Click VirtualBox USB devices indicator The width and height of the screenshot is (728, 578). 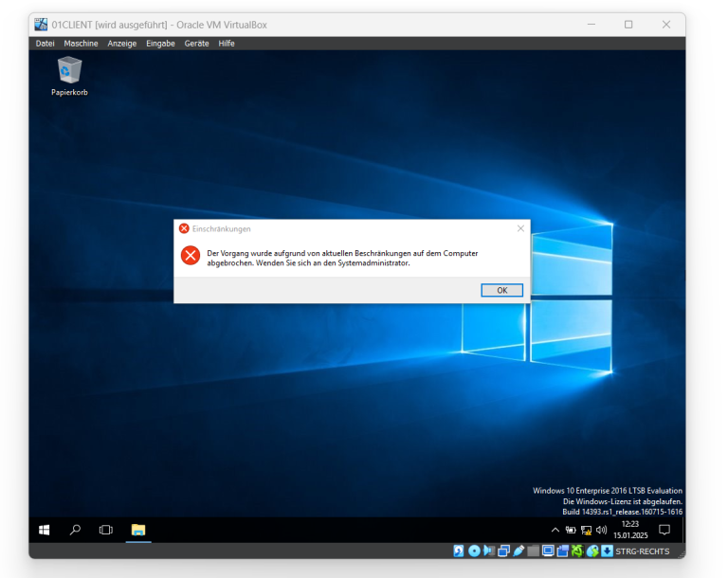(x=519, y=551)
